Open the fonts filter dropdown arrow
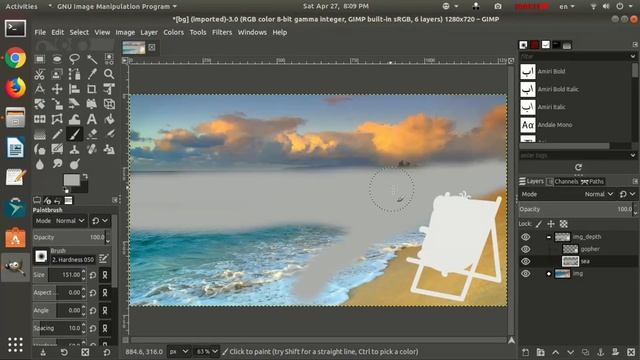This screenshot has height=360, width=640. pos(633,56)
